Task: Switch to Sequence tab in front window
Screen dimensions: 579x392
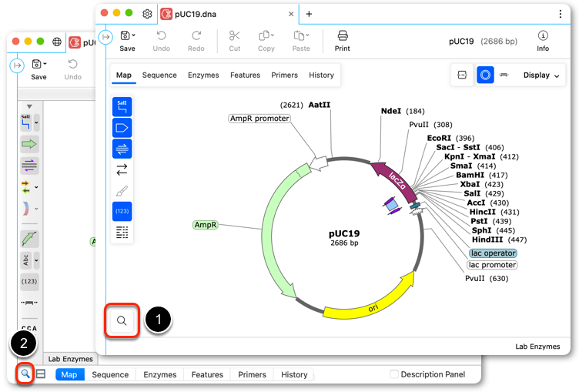Action: (159, 75)
